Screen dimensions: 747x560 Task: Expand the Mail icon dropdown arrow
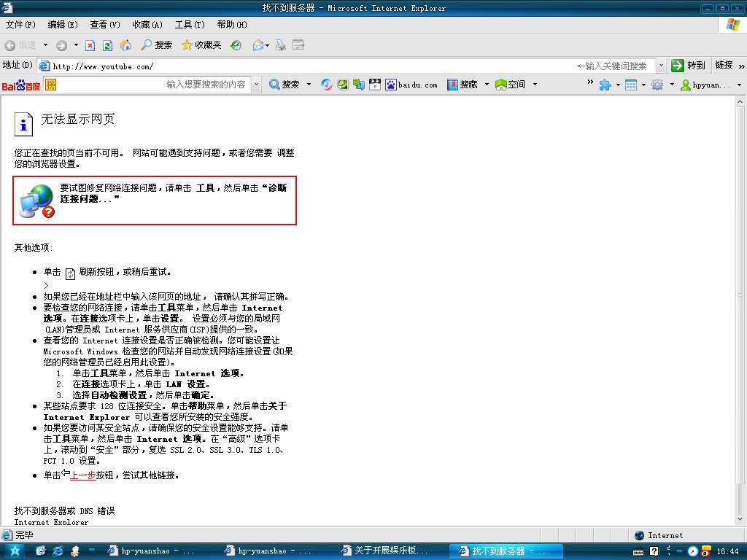click(x=268, y=45)
